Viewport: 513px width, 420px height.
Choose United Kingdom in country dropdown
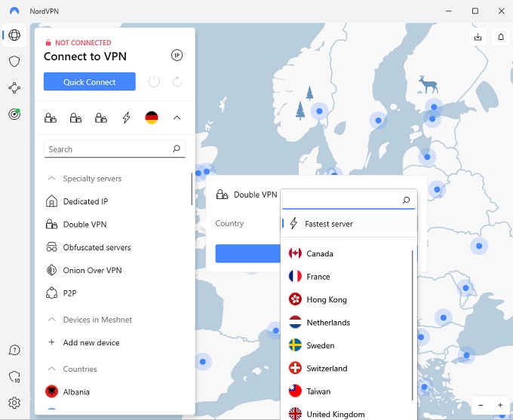coord(347,412)
